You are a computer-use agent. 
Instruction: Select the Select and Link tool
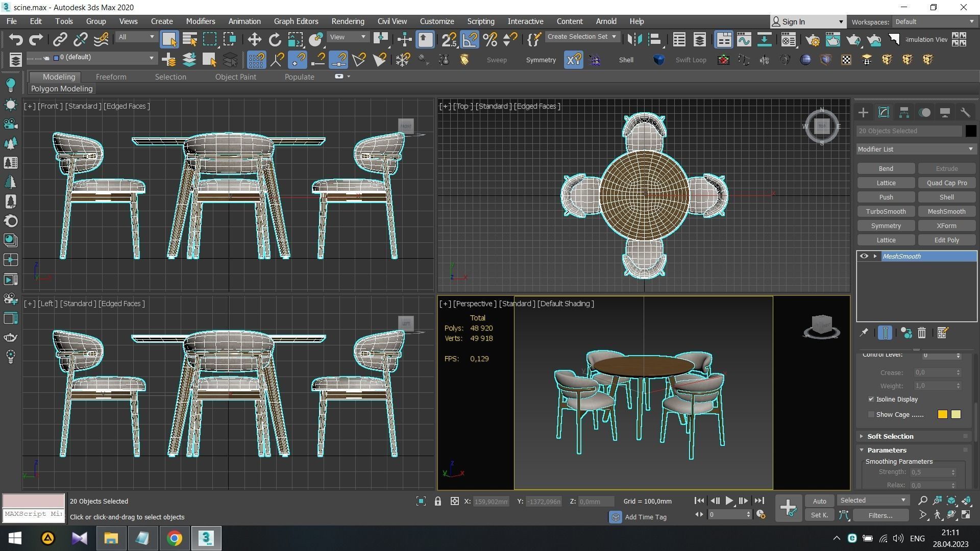coord(60,40)
